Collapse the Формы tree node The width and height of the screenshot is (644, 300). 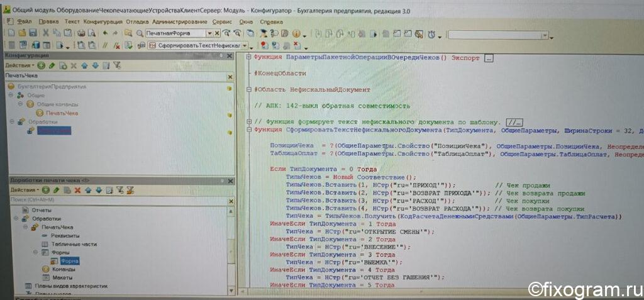click(x=35, y=252)
